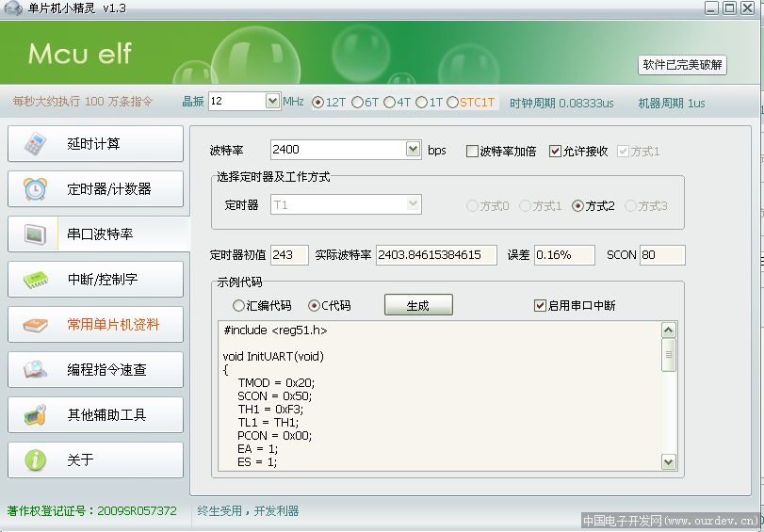Open the 常用单片机资料 tab
The height and width of the screenshot is (532, 764).
point(95,325)
